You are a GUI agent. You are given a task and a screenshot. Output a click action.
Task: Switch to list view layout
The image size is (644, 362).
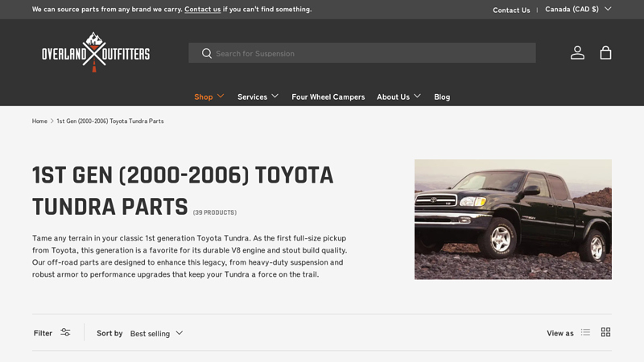[x=585, y=332]
